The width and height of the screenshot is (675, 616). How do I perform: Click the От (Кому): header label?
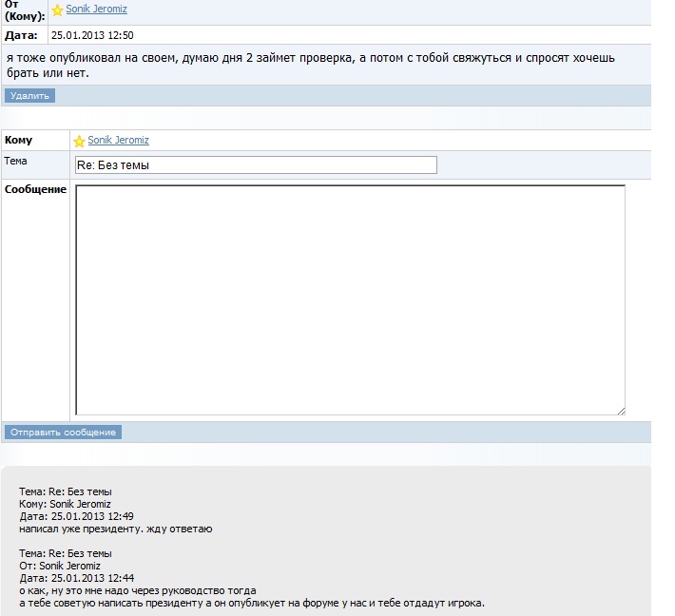pos(25,10)
